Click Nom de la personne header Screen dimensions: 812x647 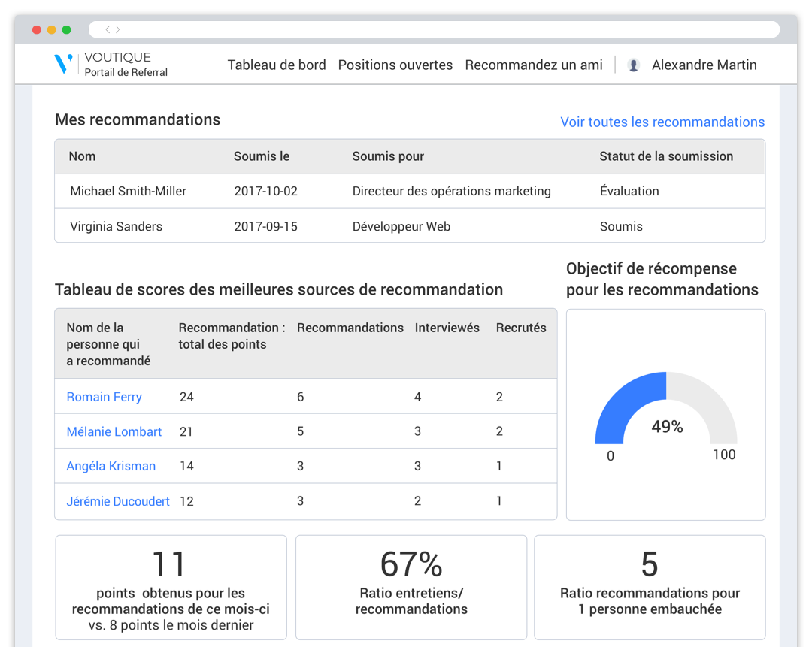pyautogui.click(x=108, y=344)
